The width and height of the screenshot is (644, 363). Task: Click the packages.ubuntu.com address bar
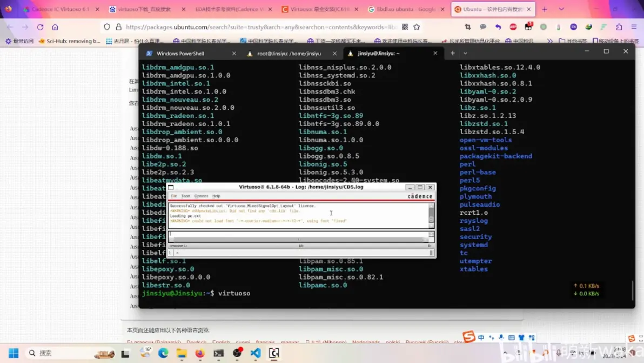261,27
